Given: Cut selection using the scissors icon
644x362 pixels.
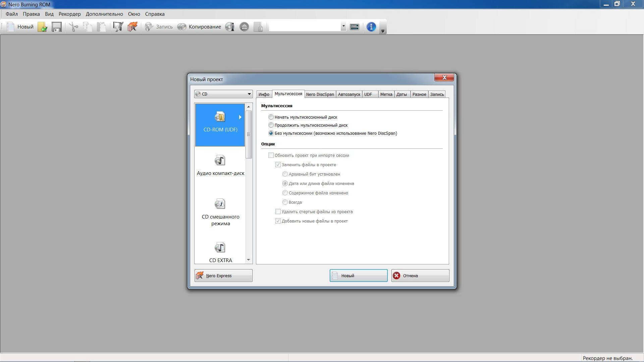Looking at the screenshot, I should pos(73,27).
